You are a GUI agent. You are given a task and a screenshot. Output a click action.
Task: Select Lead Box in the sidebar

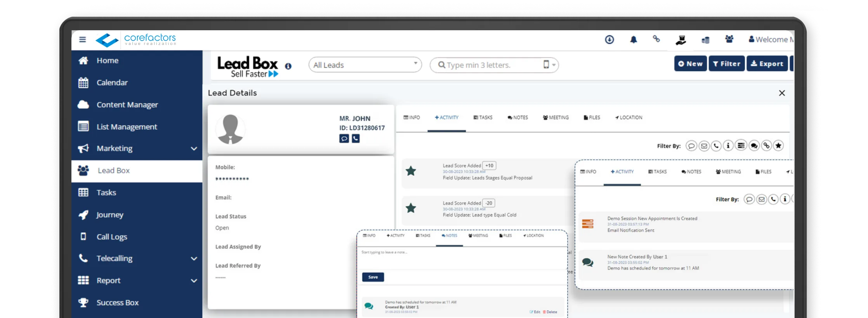tap(137, 171)
